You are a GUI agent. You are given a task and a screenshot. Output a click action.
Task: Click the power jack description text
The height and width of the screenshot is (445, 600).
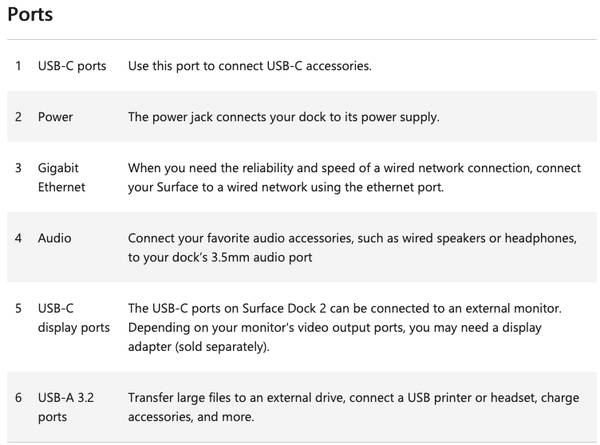tap(283, 117)
